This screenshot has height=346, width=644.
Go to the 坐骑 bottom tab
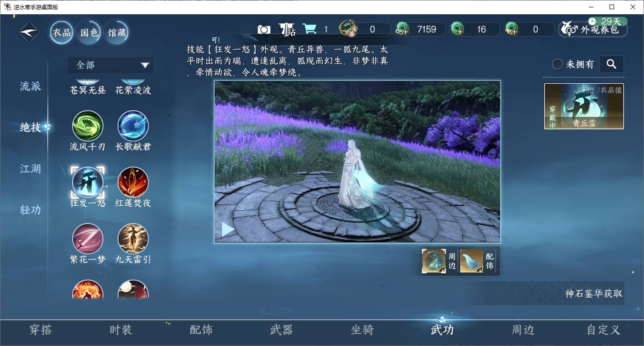(362, 330)
